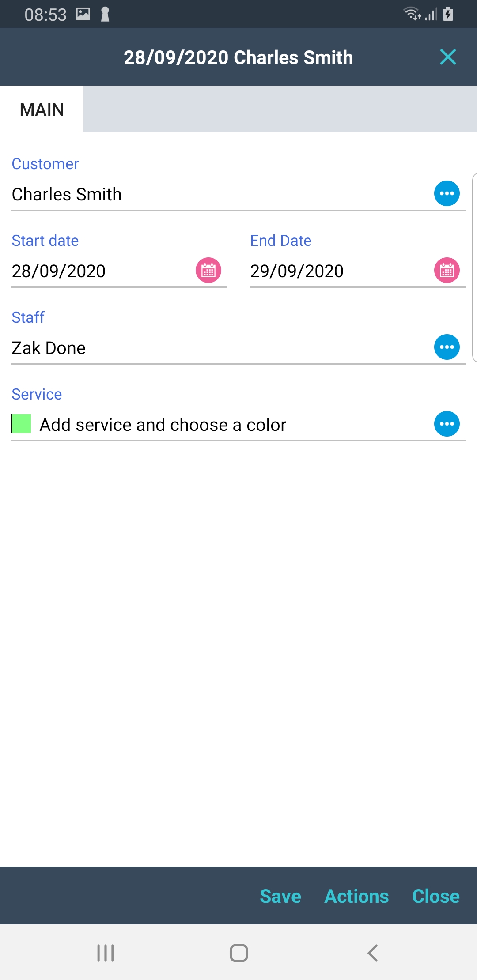Open the Actions menu

click(356, 896)
